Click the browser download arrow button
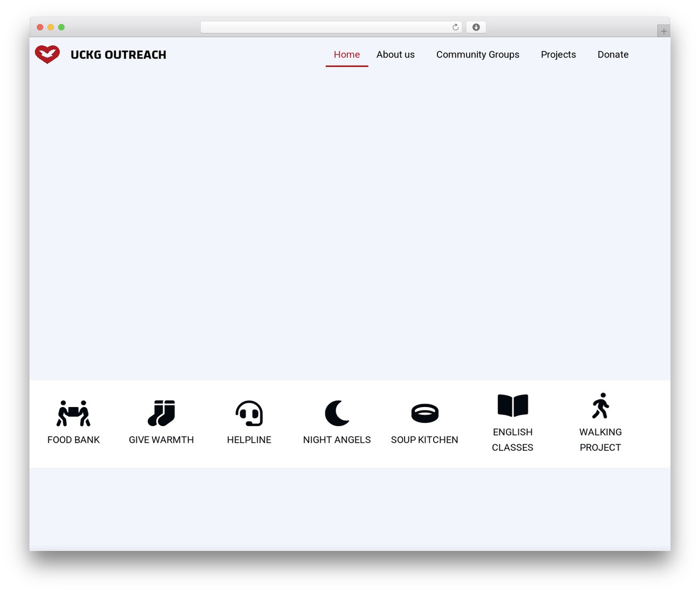 (x=476, y=27)
